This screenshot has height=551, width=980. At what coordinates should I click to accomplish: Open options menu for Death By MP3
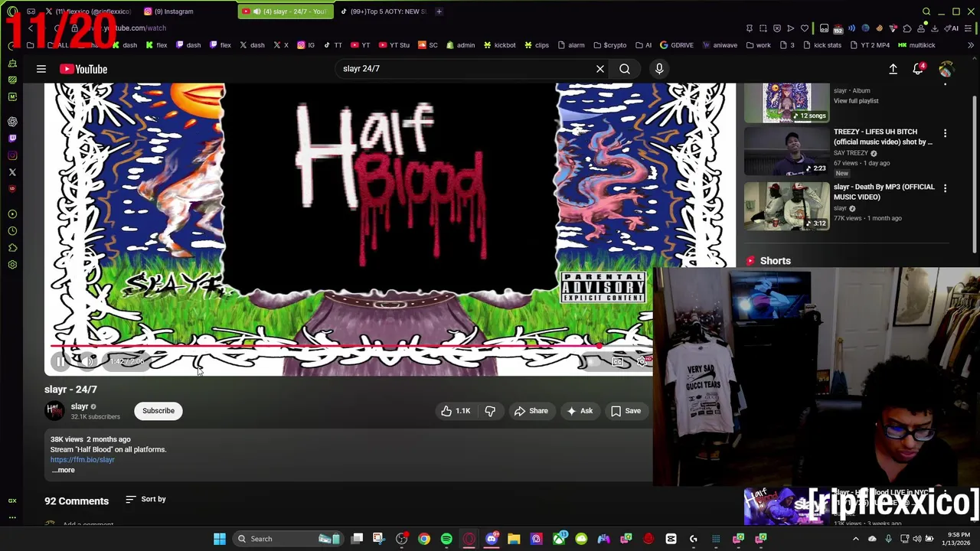tap(945, 188)
